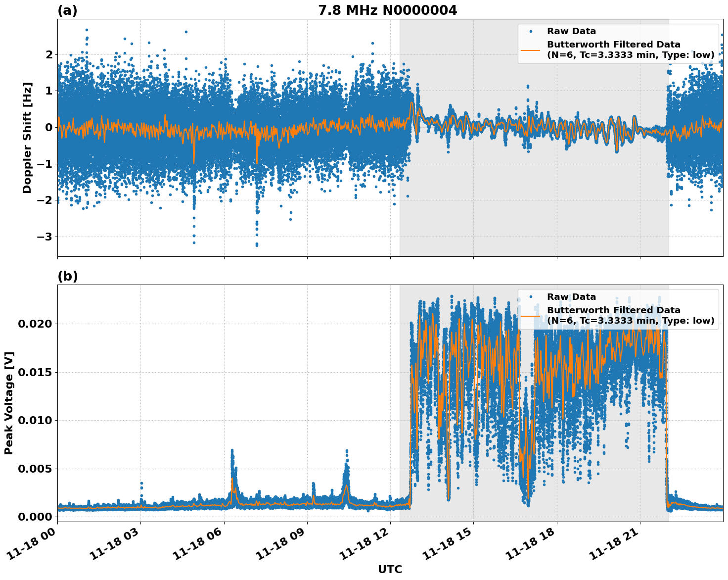
Task: Click the blue Raw Data marker in panel (a) legend
Action: tap(531, 31)
